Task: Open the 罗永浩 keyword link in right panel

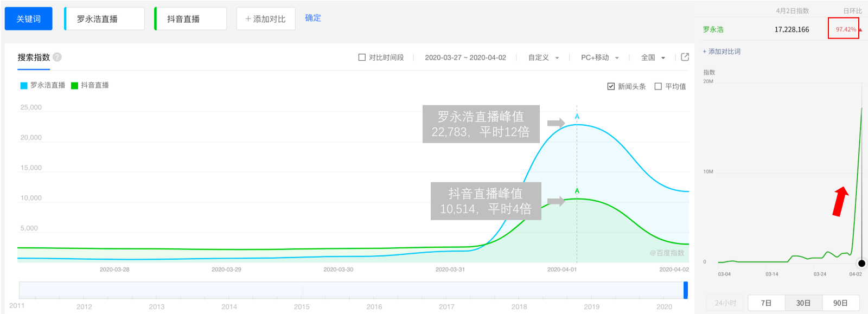Action: pos(713,29)
